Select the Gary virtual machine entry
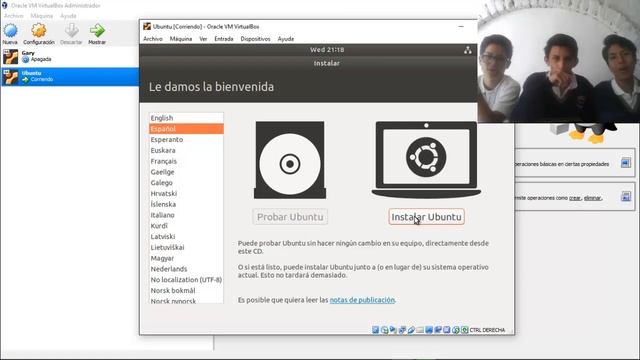This screenshot has width=640, height=360. [70, 57]
